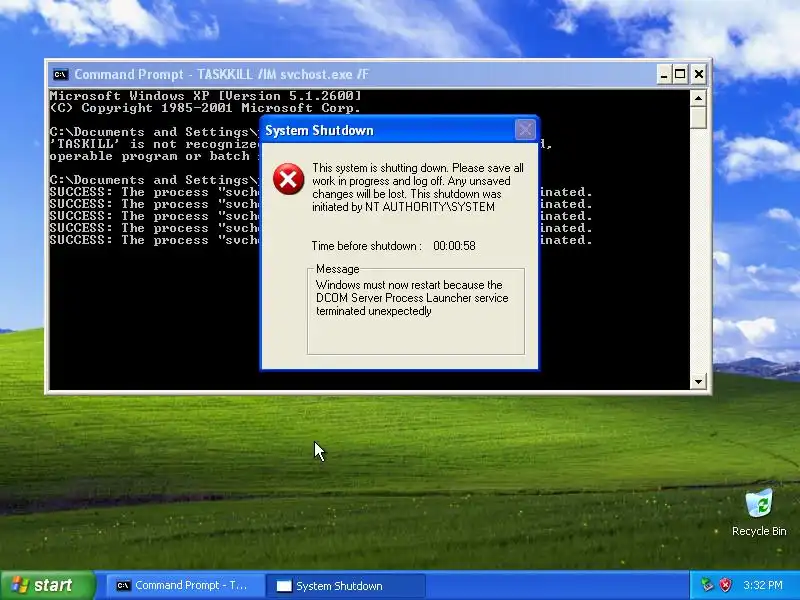Click the network connection tray icon
Screen dimensions: 800x600
pyautogui.click(x=707, y=585)
